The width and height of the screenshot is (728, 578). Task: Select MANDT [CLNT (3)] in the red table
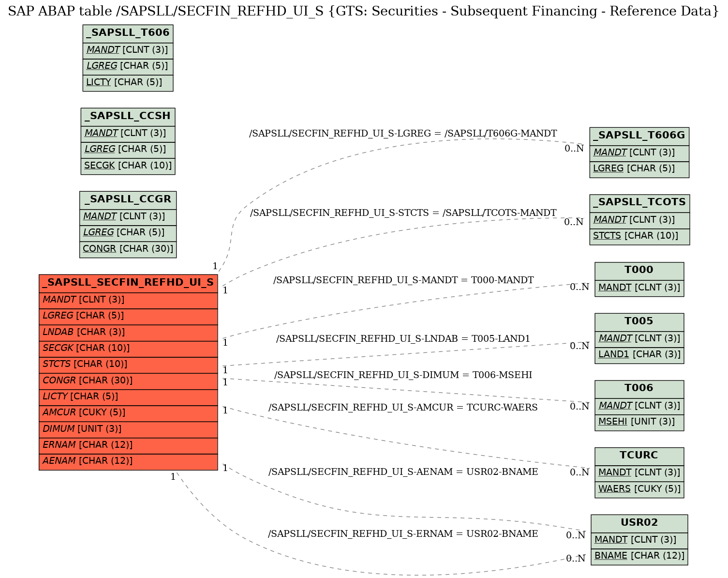[128, 301]
